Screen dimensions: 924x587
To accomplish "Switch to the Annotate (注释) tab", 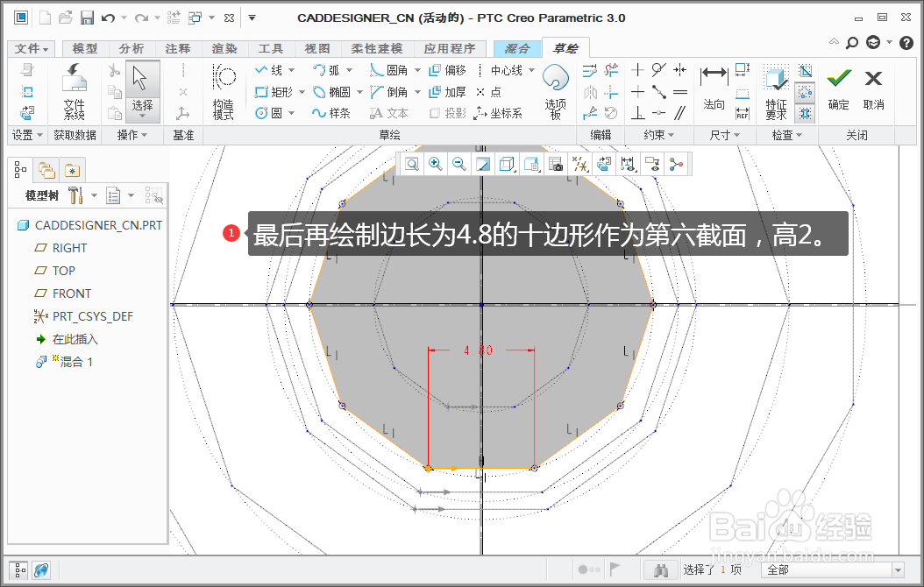I will 178,48.
